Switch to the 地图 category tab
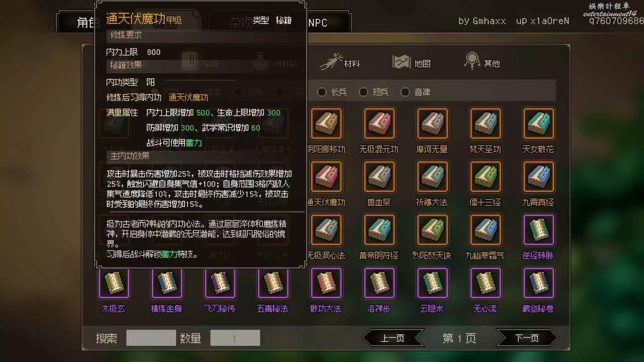644x362 pixels. point(411,62)
